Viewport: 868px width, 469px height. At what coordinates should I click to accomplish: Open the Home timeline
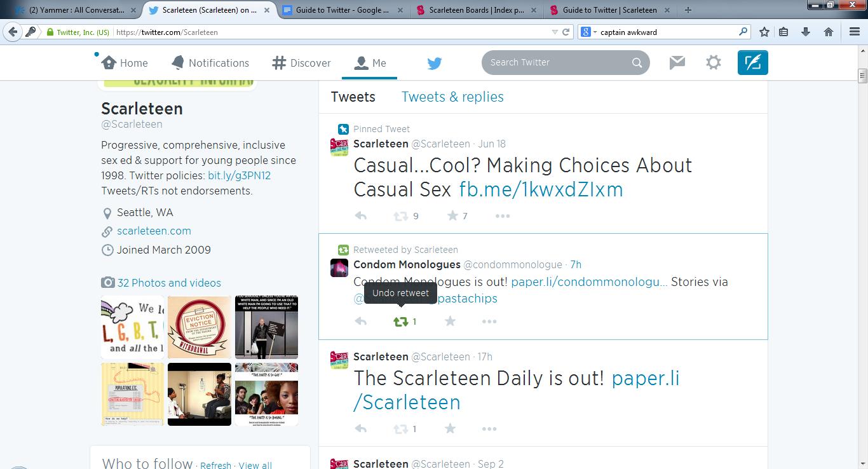point(125,63)
